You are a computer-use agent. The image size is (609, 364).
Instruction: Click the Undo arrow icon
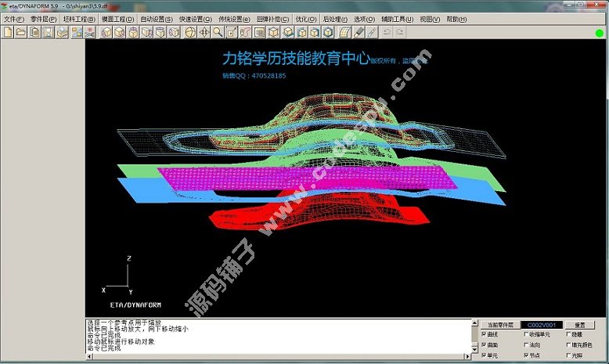pyautogui.click(x=387, y=32)
